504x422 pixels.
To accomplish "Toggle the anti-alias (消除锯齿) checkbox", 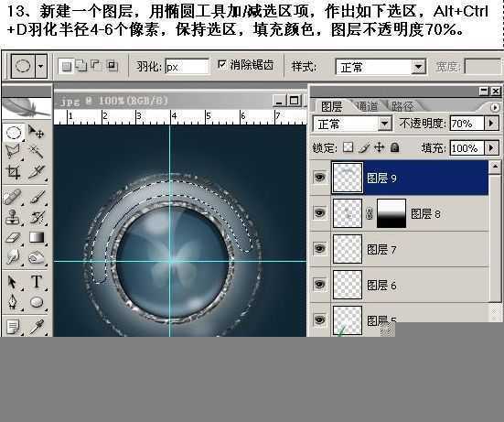I will tap(221, 64).
